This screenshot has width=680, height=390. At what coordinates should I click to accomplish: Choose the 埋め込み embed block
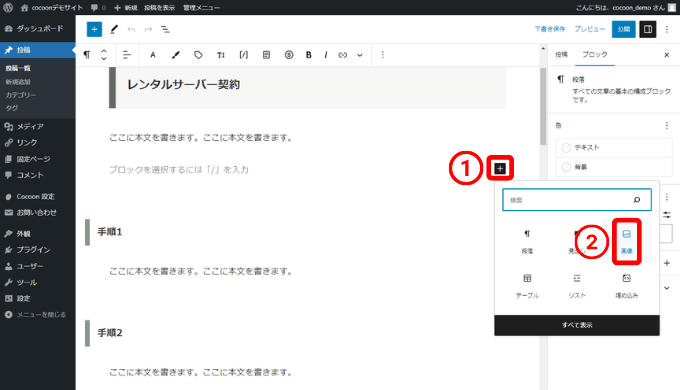point(627,285)
